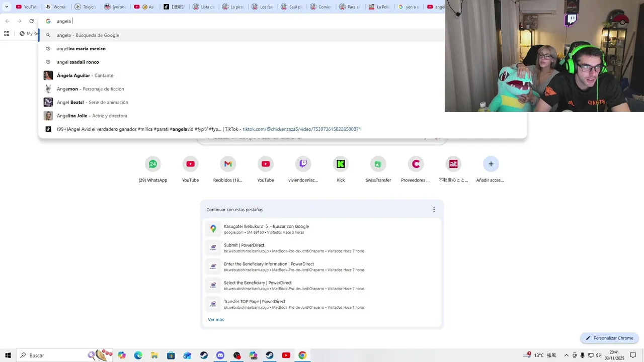
Task: Open Select the Beneficiary PowerDirect entry
Action: [x=322, y=285]
